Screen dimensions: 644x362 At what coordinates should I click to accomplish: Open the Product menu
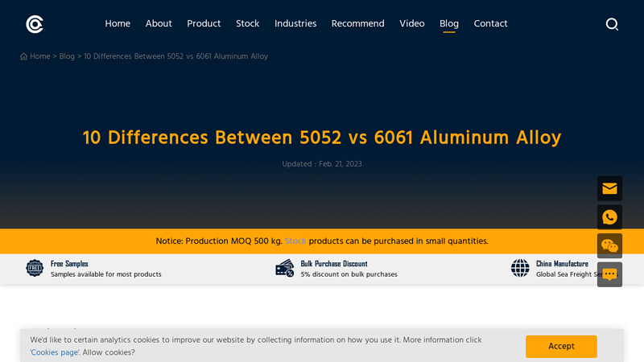(204, 24)
